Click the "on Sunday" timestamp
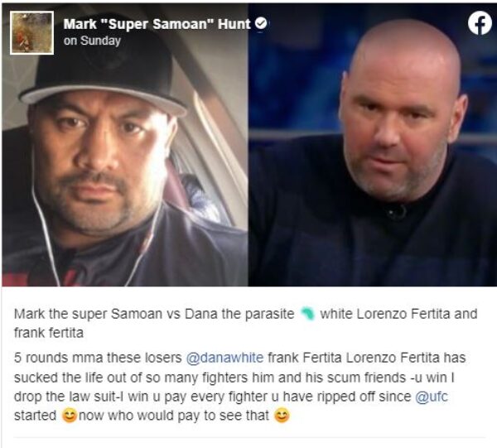Image resolution: width=497 pixels, height=448 pixels. tap(92, 41)
